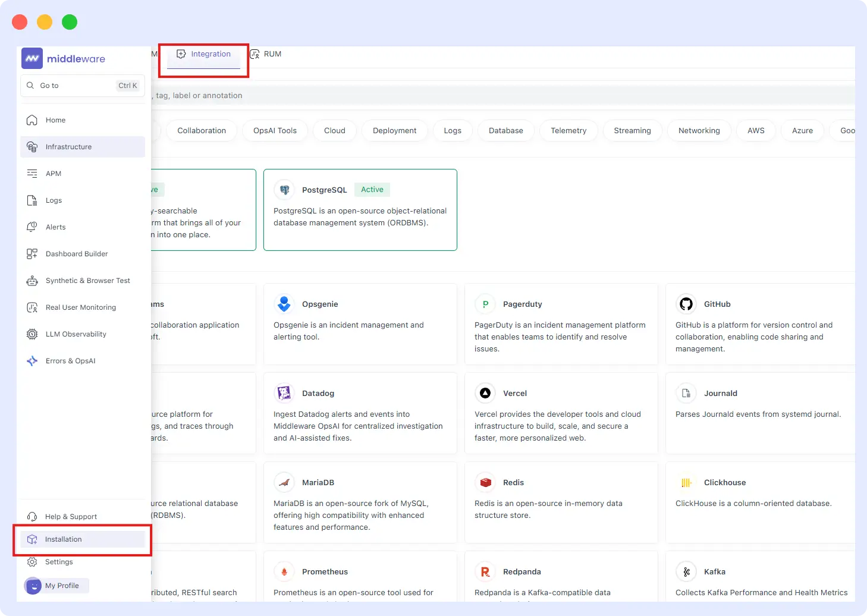Viewport: 867px width, 616px height.
Task: Click the ClickHouse description text
Action: 753,504
